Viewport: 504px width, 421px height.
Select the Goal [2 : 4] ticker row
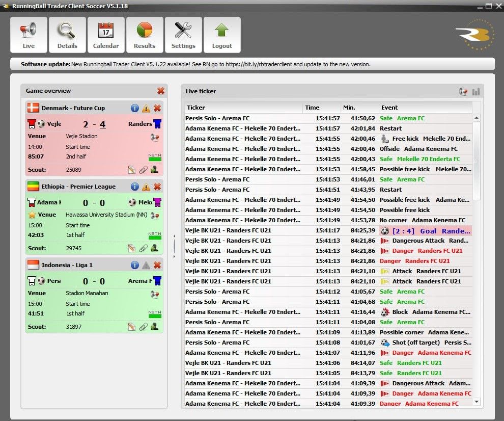(x=328, y=231)
